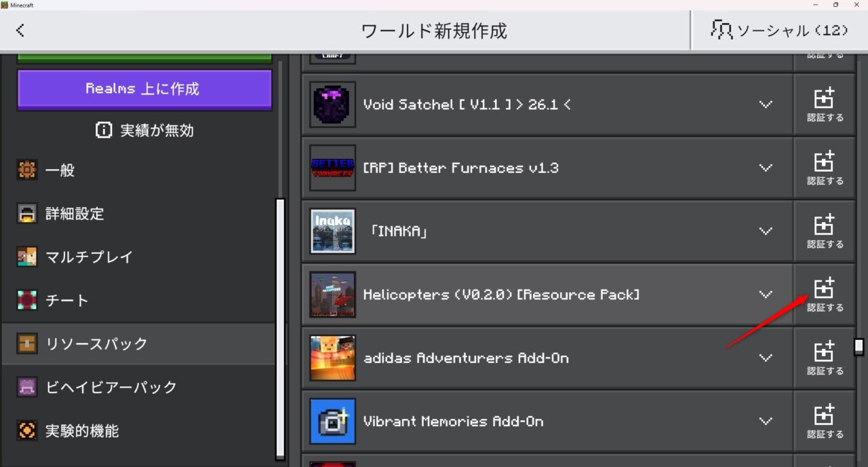
Task: Click the 実験的機能 orange icon
Action: (27, 431)
